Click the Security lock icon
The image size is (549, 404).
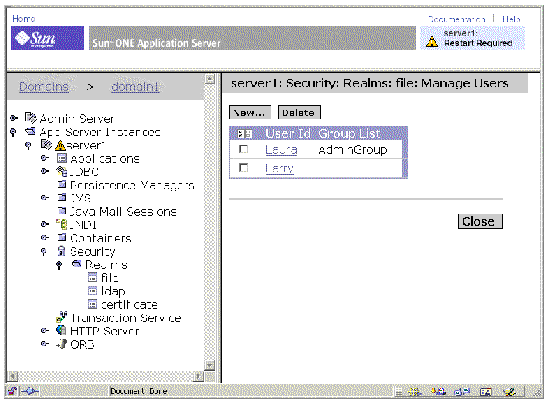[62, 251]
